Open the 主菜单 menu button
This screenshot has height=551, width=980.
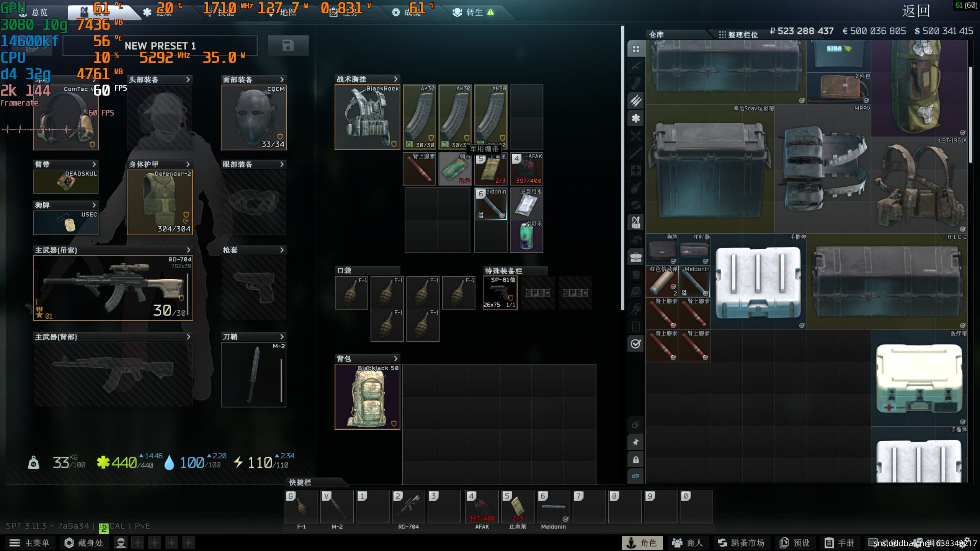click(x=29, y=543)
